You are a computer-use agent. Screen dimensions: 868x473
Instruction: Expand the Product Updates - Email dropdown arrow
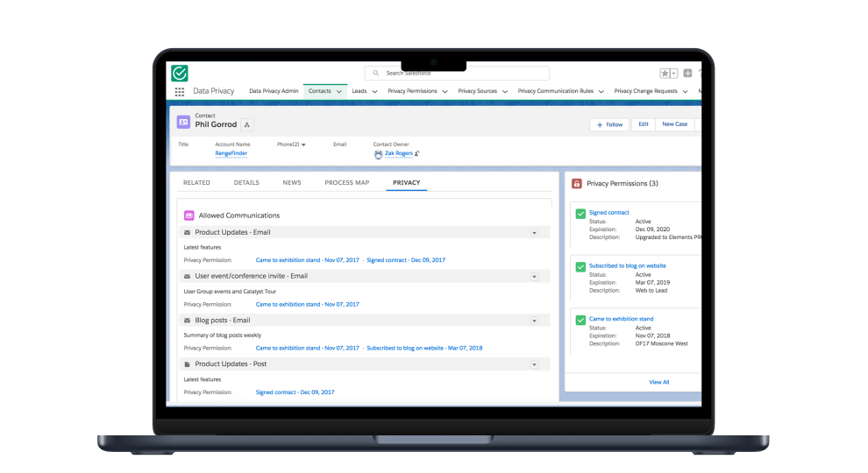(534, 232)
